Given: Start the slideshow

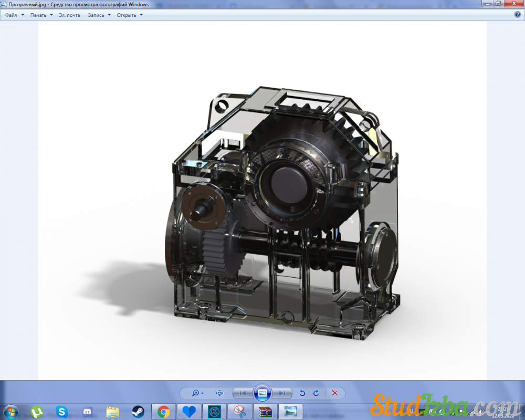Looking at the screenshot, I should [262, 393].
